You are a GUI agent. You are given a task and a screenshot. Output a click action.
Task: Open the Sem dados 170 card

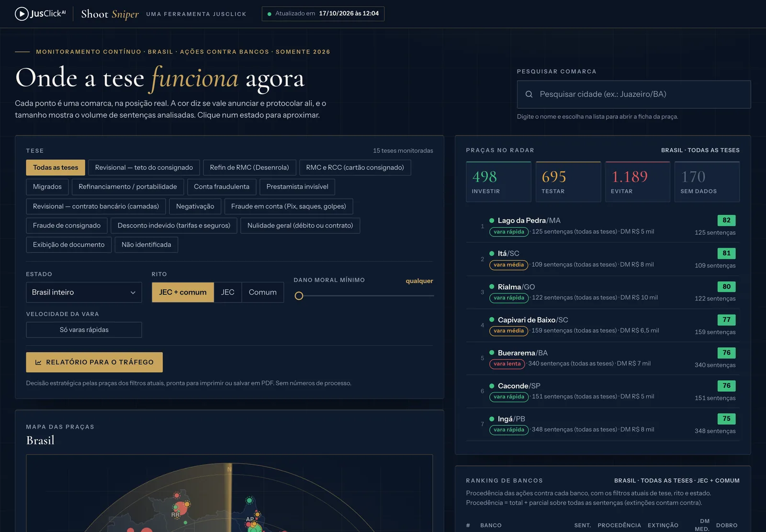pos(707,182)
